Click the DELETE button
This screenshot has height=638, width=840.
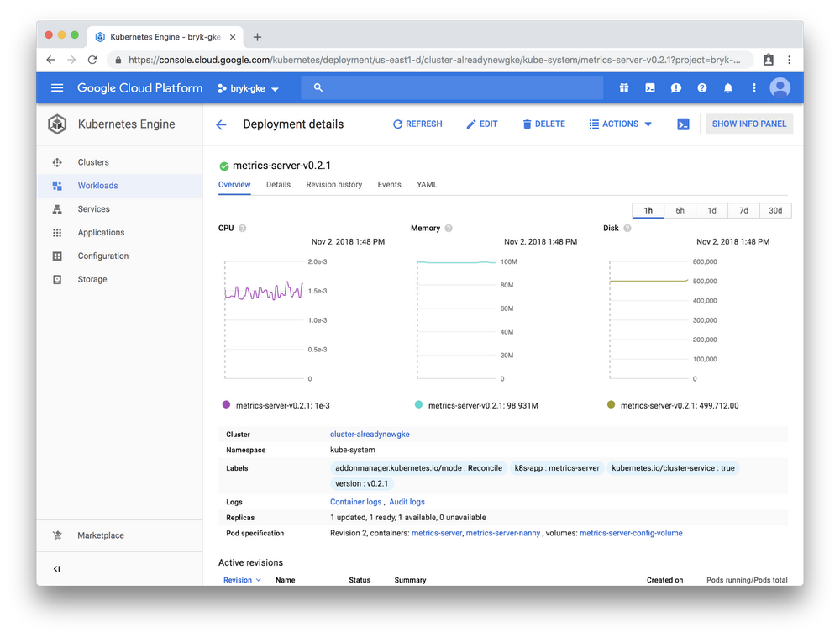(x=543, y=124)
